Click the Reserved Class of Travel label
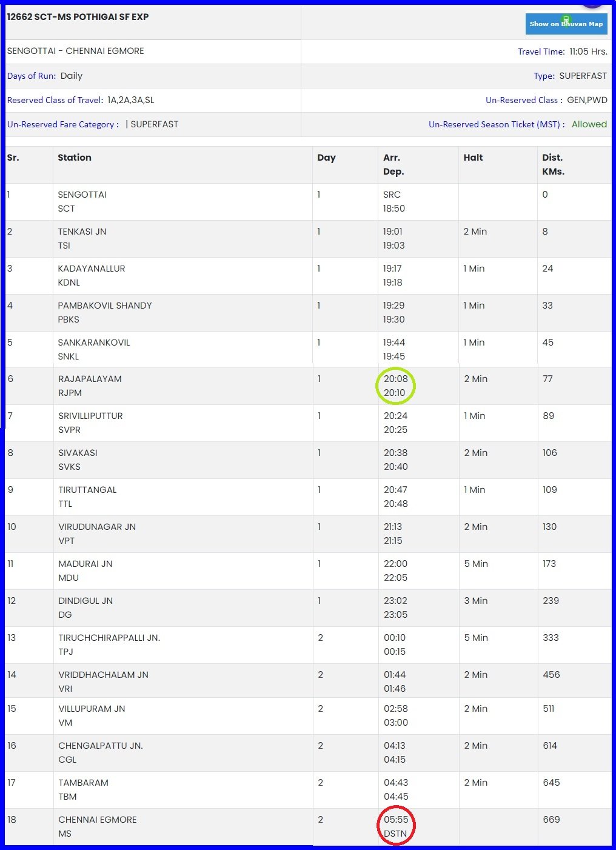Viewport: 616px width, 850px height. pos(55,100)
